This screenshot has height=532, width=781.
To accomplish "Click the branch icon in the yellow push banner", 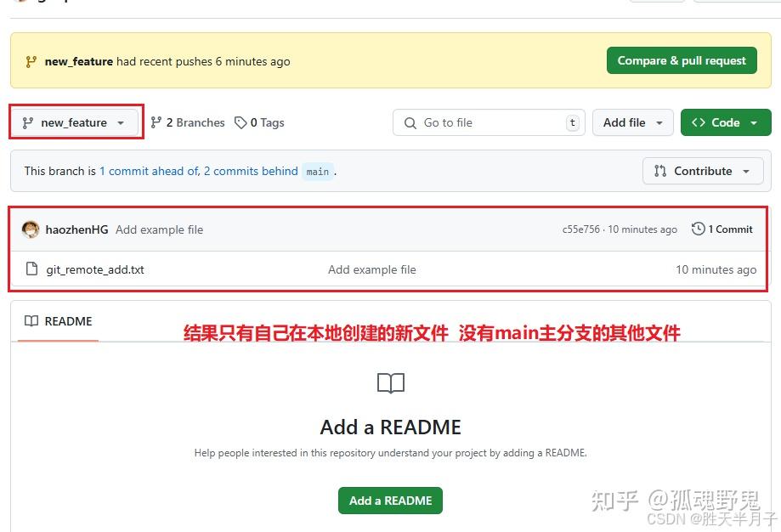I will 31,61.
